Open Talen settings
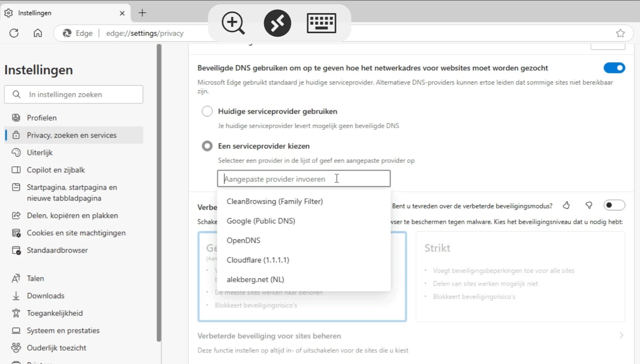 (74, 278)
